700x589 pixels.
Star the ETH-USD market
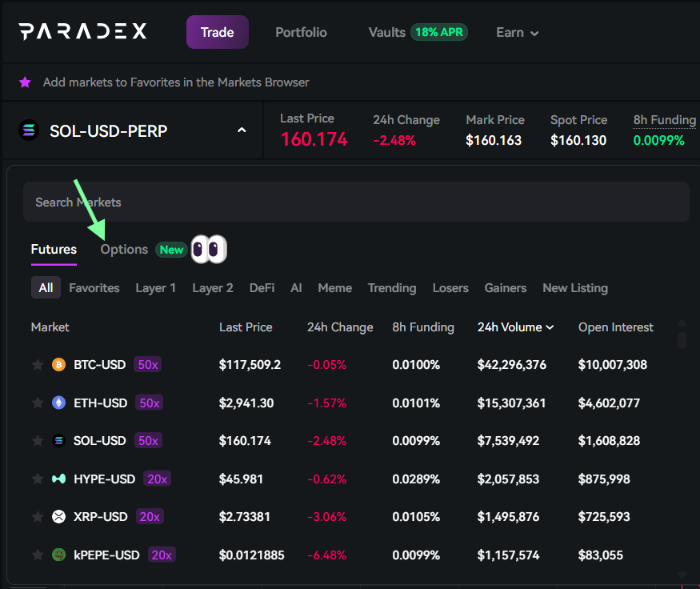37,403
